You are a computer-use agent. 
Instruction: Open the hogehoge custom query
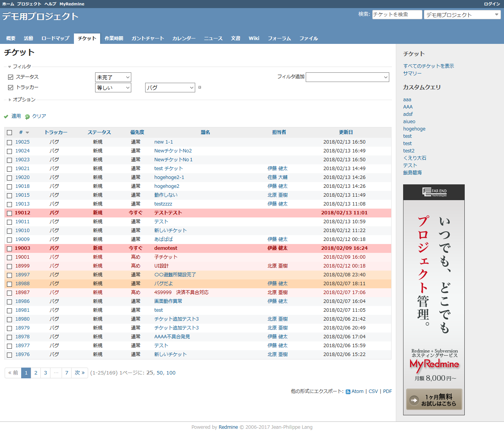pos(414,129)
